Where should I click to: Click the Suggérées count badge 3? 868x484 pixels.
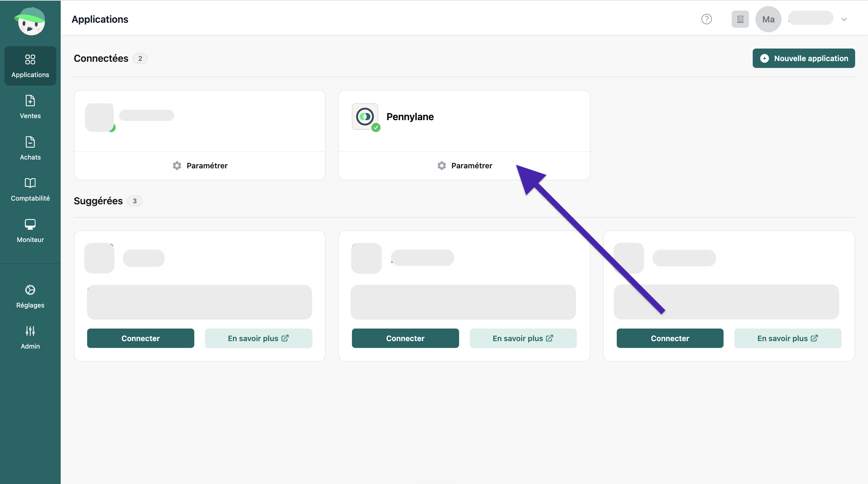coord(135,201)
